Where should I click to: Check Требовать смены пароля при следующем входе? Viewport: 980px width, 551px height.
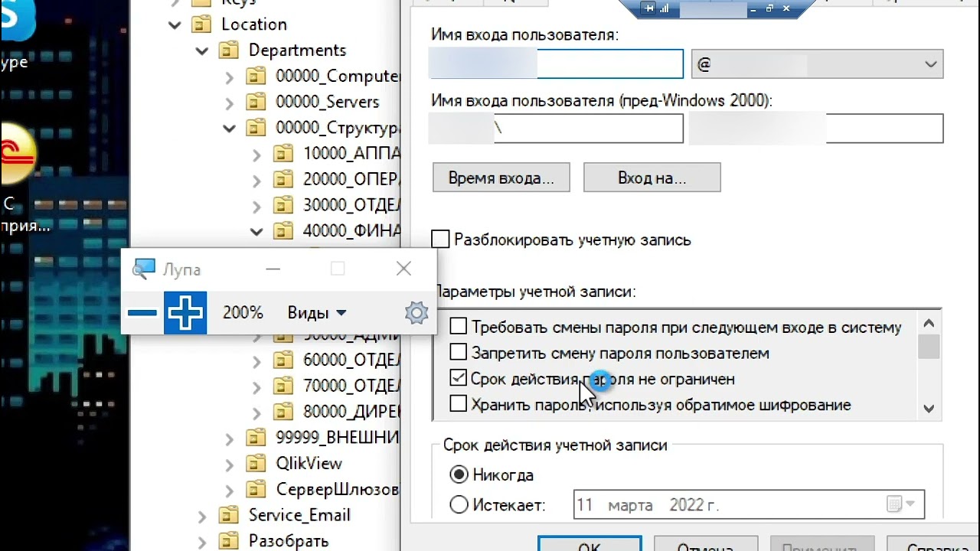pyautogui.click(x=458, y=327)
